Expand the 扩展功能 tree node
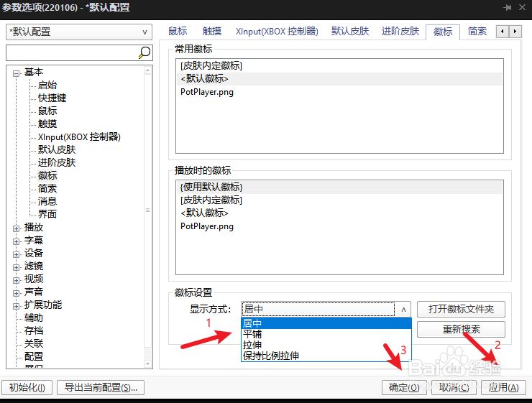Screen dimensions: 532x403 coord(16,306)
